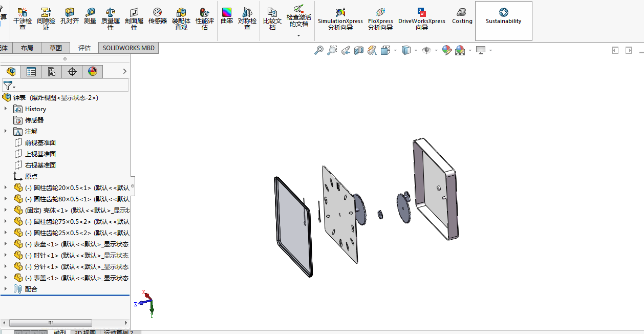This screenshot has height=334, width=644.
Task: Launch the 孔对齐 hole alignment check
Action: pyautogui.click(x=69, y=16)
